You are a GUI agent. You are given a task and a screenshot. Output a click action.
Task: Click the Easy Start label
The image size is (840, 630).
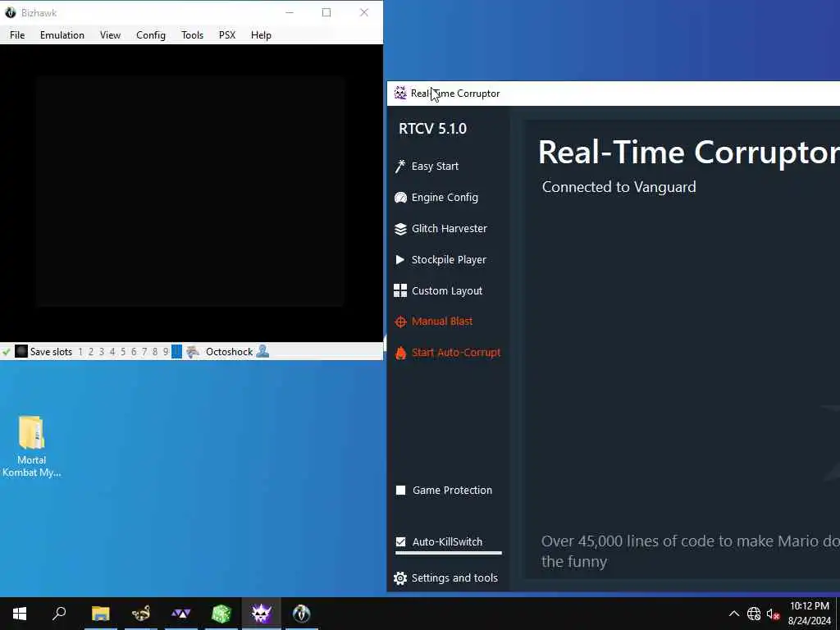pyautogui.click(x=435, y=166)
